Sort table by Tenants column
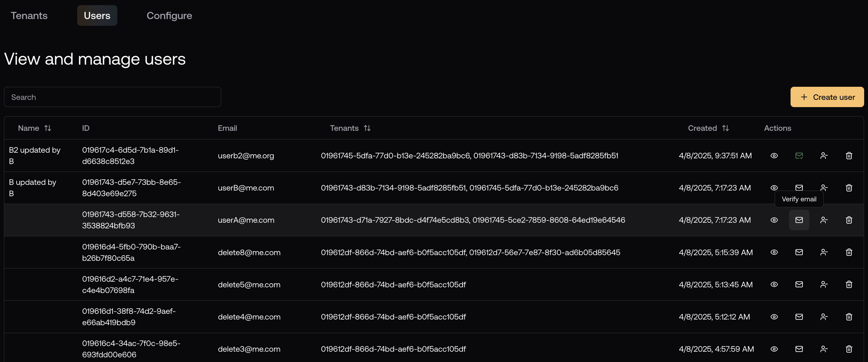 (367, 128)
